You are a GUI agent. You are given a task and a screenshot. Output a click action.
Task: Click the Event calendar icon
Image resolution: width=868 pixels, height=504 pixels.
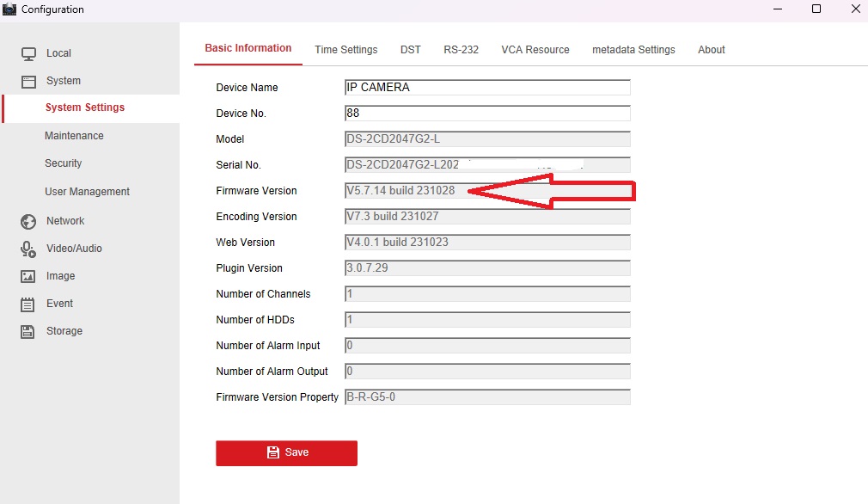(28, 304)
